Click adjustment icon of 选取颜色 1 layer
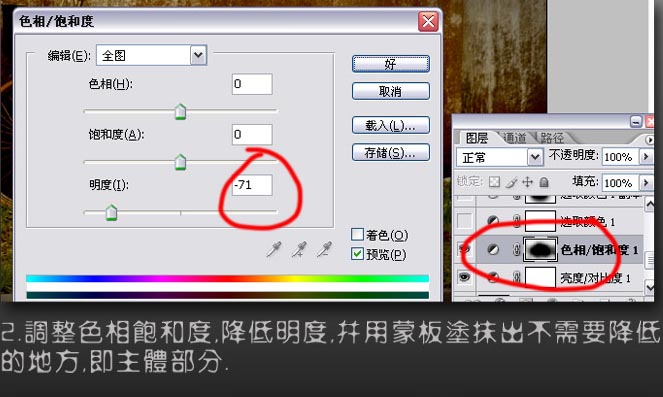This screenshot has height=397, width=663. [x=493, y=220]
